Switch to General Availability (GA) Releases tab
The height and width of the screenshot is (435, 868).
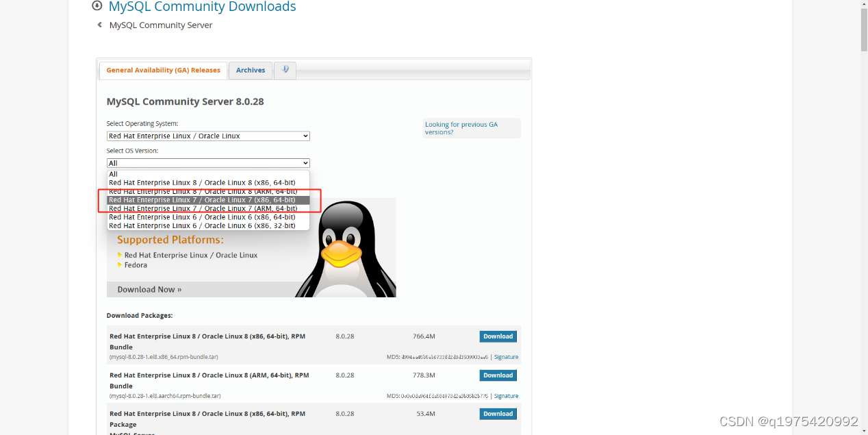pos(163,70)
